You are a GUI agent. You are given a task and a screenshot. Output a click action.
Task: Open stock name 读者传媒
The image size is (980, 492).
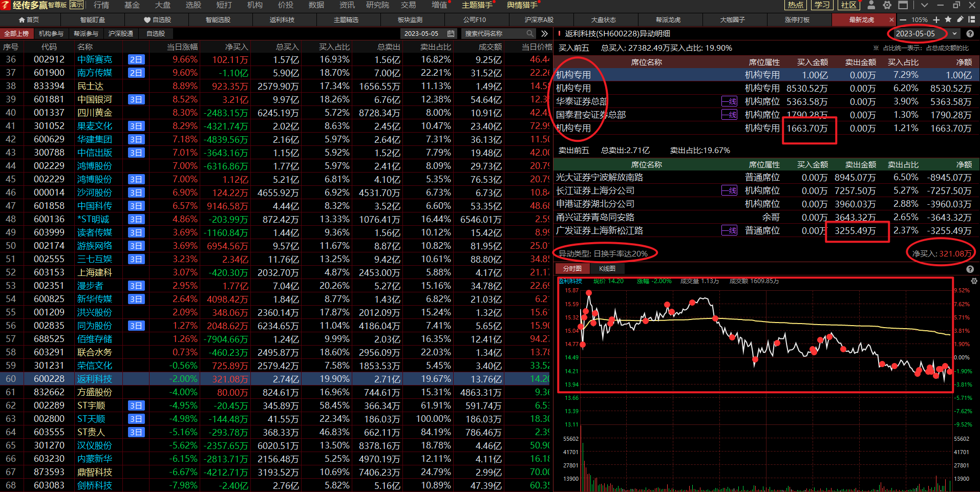(x=95, y=232)
